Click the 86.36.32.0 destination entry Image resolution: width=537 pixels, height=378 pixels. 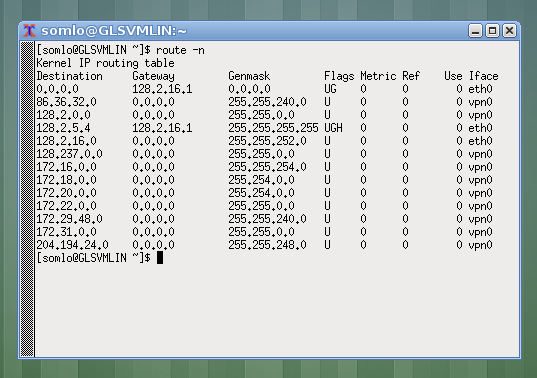[66, 102]
